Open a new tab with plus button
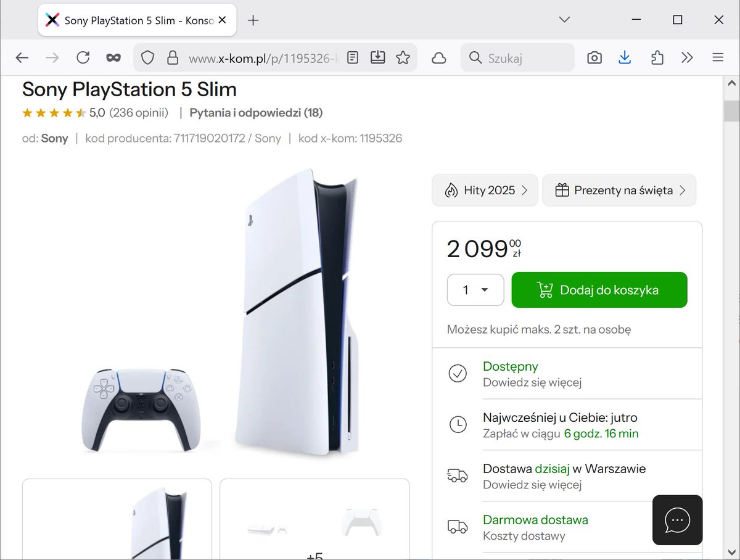The height and width of the screenshot is (560, 740). point(253,20)
